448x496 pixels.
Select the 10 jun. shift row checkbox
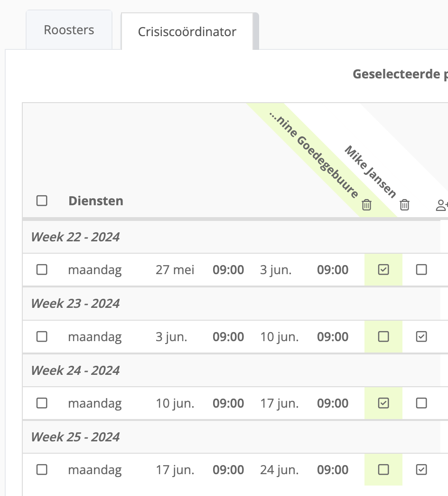[42, 403]
